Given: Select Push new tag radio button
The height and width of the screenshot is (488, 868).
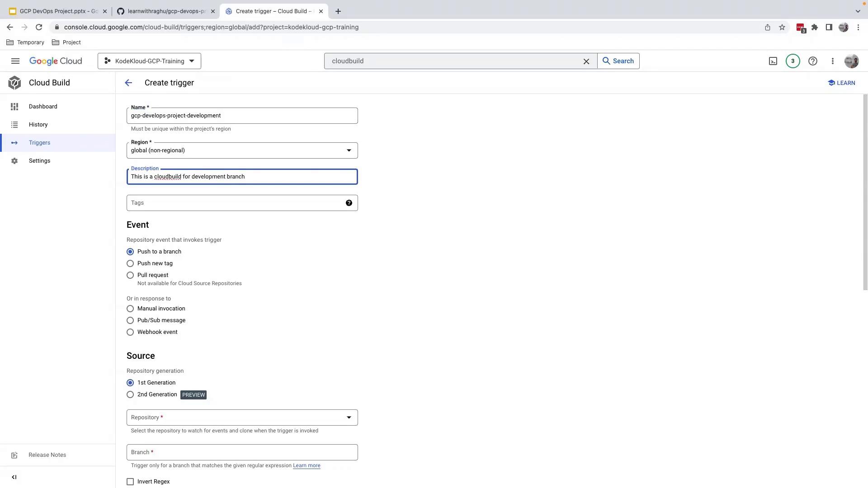Looking at the screenshot, I should point(130,263).
